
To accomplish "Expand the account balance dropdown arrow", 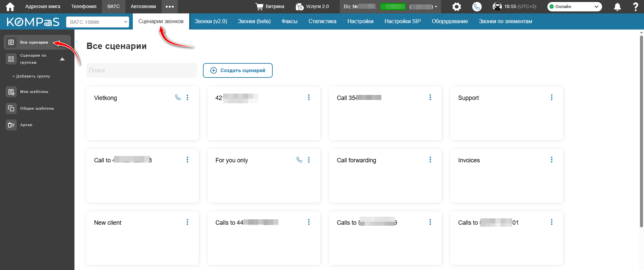I will 436,7.
